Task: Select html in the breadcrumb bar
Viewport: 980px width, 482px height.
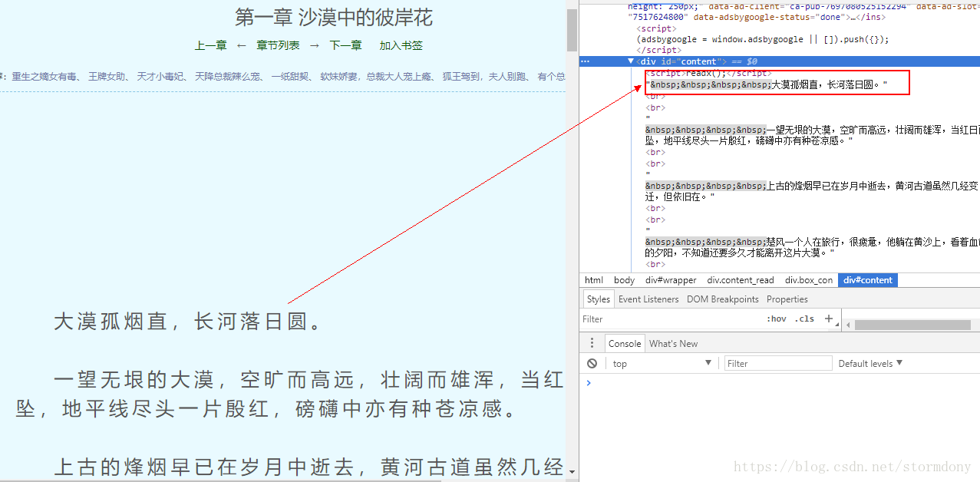Action: pos(594,280)
